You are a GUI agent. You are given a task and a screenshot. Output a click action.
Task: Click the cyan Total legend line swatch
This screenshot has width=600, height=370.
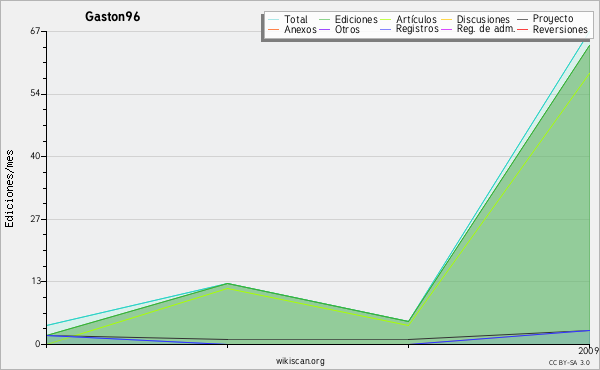pyautogui.click(x=274, y=19)
